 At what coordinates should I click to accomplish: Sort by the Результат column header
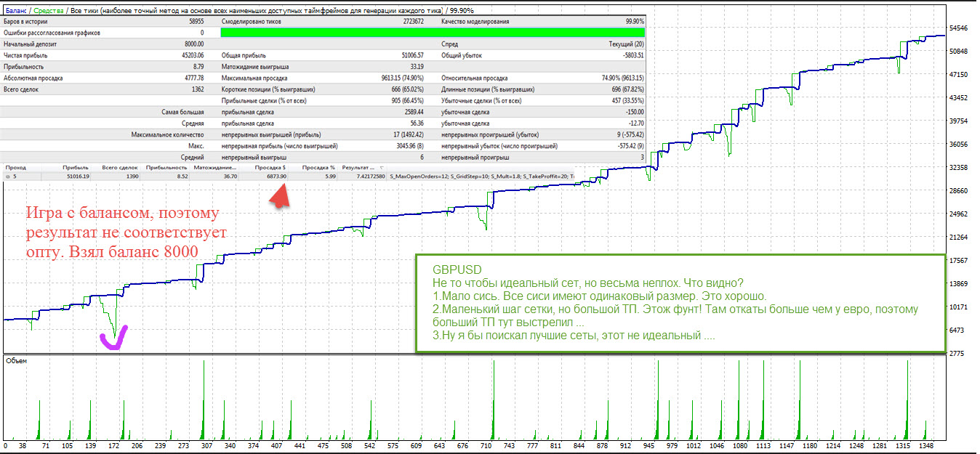tap(361, 167)
